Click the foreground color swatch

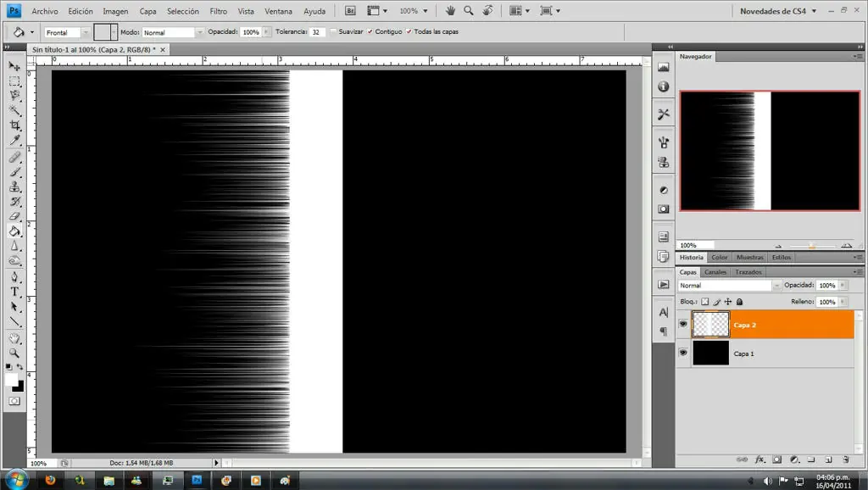pos(11,379)
